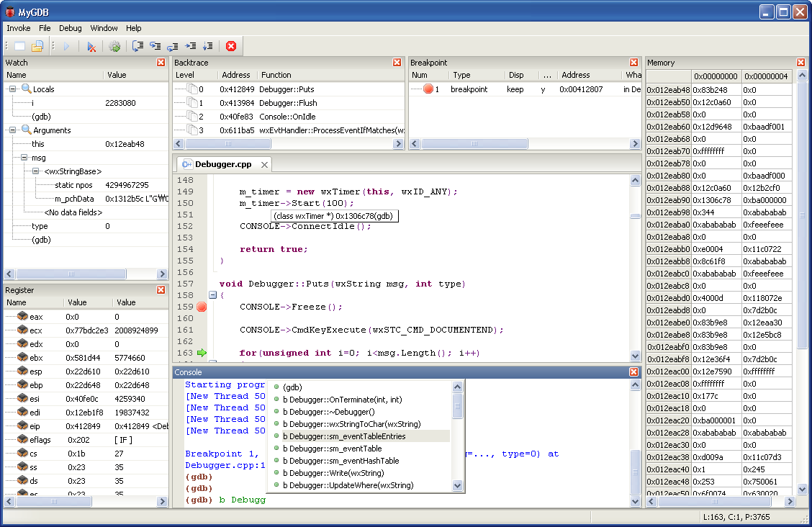The height and width of the screenshot is (527, 812).
Task: Click the Console command input line
Action: tap(405, 500)
